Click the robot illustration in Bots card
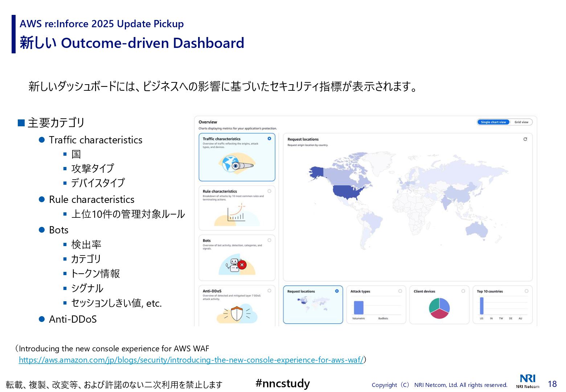566x392 pixels. [x=237, y=264]
